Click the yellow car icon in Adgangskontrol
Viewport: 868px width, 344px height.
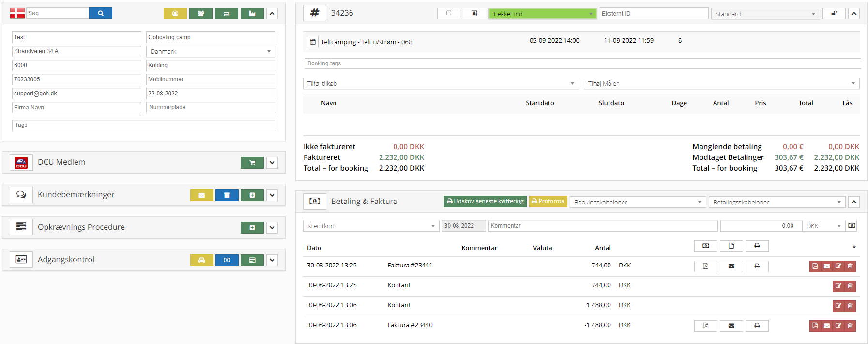[x=201, y=260]
